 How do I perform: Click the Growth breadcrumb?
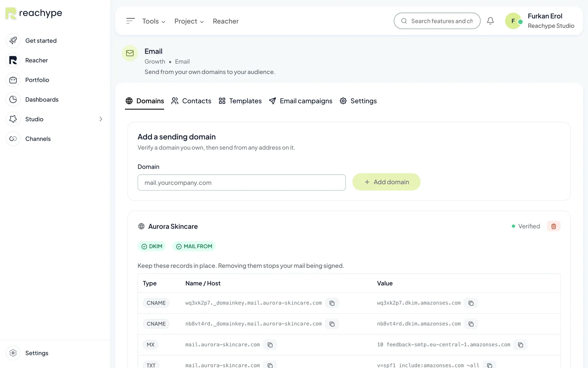(155, 62)
